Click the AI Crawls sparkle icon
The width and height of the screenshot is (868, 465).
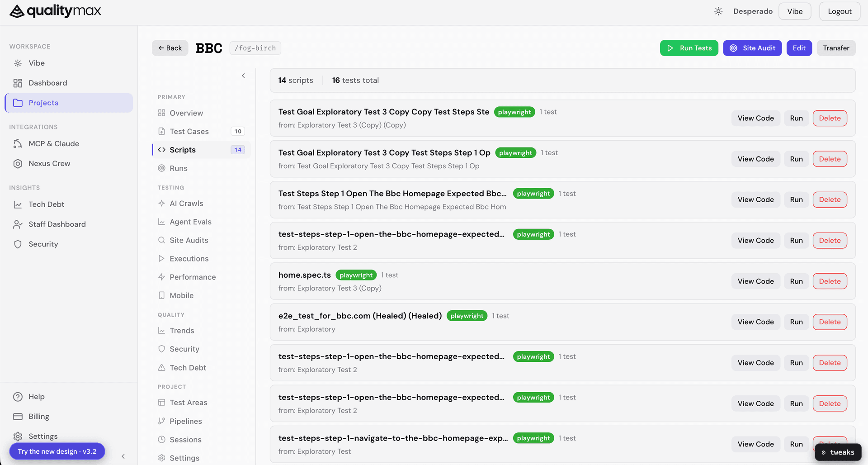click(161, 204)
